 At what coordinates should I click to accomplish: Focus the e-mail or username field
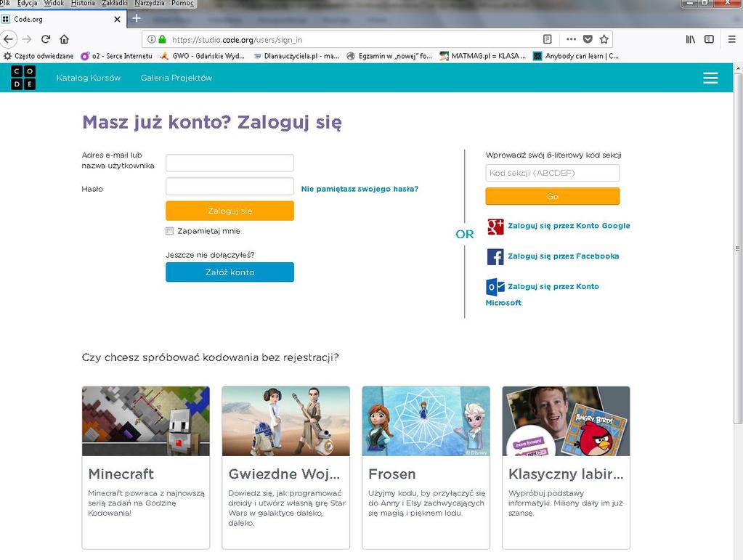point(230,163)
